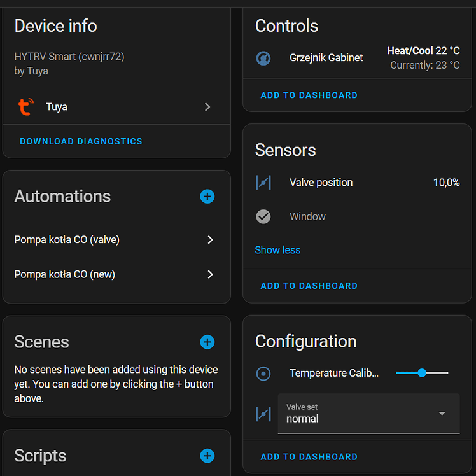This screenshot has height=476, width=476.
Task: Click Add to Dashboard under Configuration
Action: pos(309,457)
